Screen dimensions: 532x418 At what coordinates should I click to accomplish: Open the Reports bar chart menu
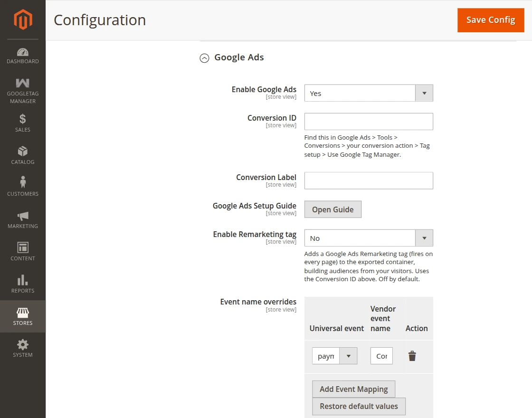(23, 284)
